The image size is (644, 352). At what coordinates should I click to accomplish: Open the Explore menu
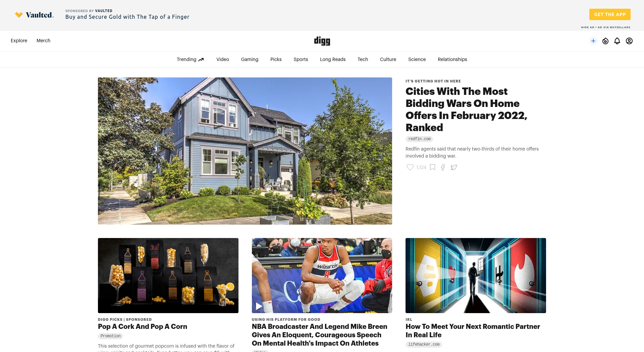click(x=19, y=41)
